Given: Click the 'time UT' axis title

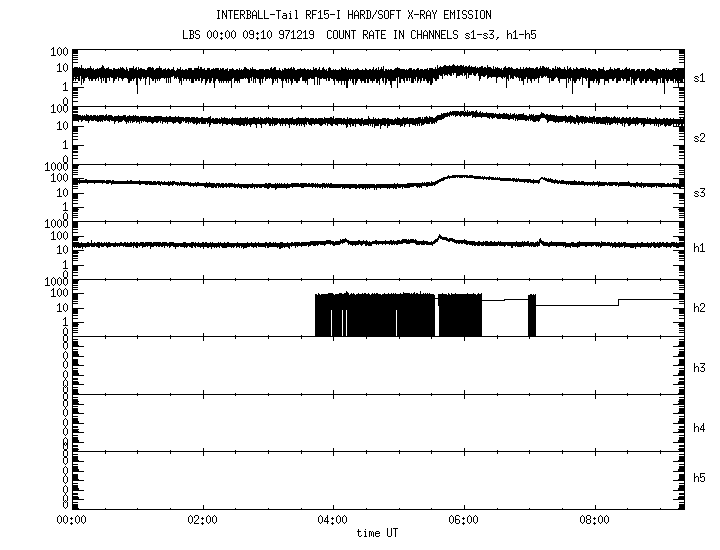Looking at the screenshot, I should coord(376,533).
